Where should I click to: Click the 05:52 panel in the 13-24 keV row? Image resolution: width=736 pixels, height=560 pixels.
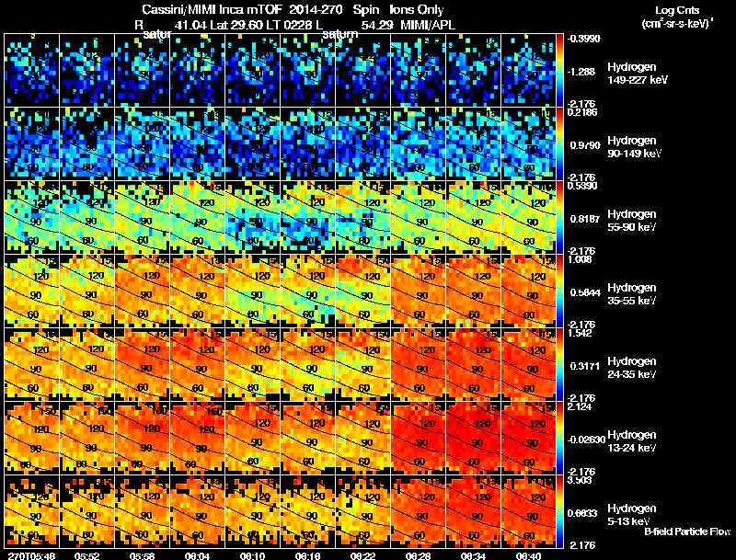86,438
